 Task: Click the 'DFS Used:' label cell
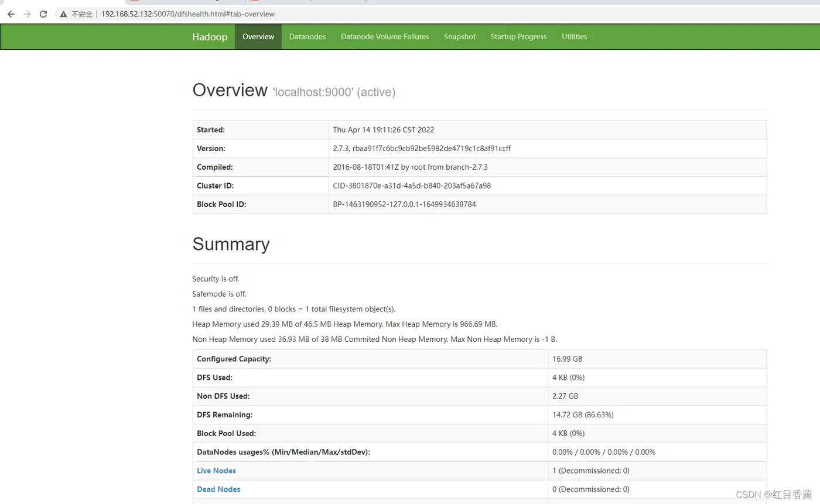[370, 378]
